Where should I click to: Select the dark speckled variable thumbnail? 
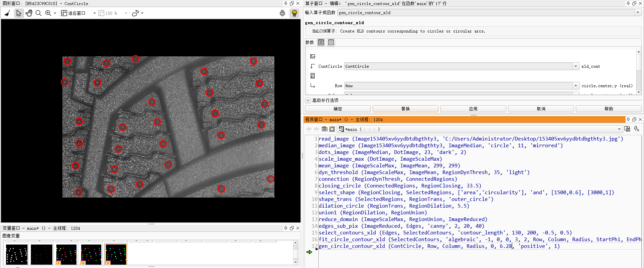tap(42, 254)
